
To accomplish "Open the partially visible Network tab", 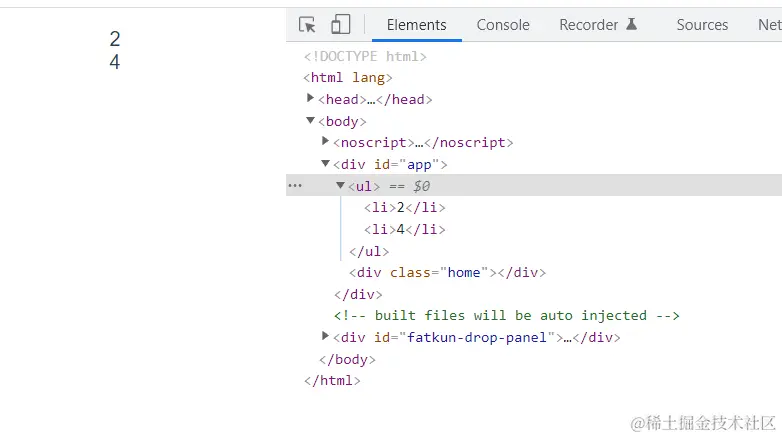I will [770, 24].
